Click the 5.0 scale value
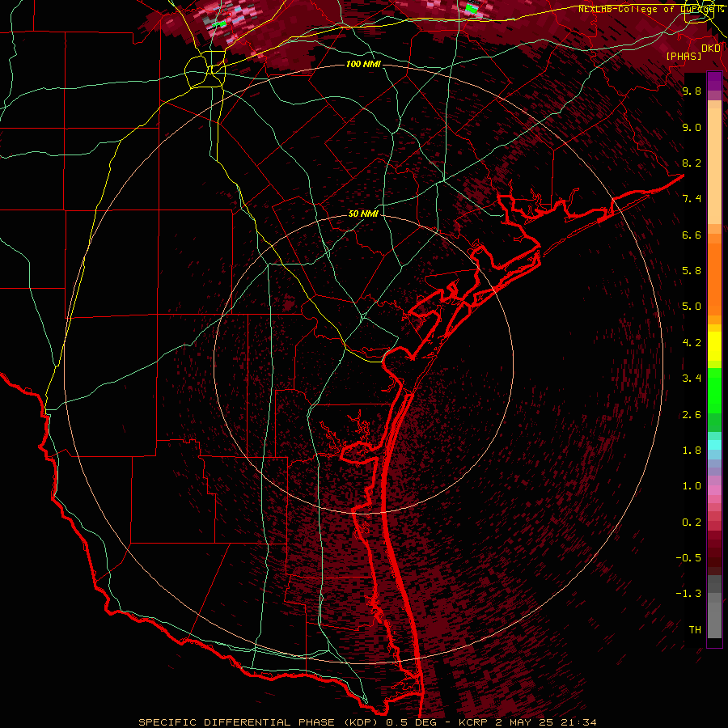The height and width of the screenshot is (728, 728). point(692,307)
